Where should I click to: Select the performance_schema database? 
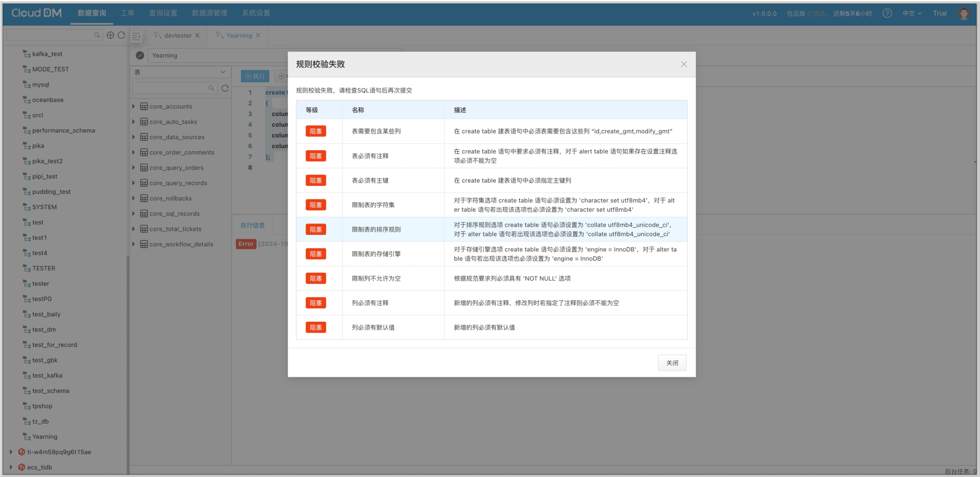tap(63, 130)
